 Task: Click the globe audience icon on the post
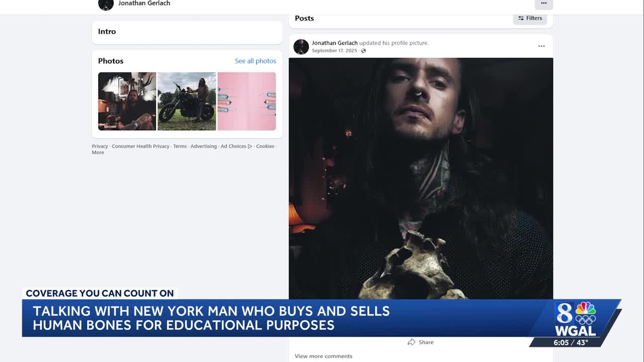[363, 51]
